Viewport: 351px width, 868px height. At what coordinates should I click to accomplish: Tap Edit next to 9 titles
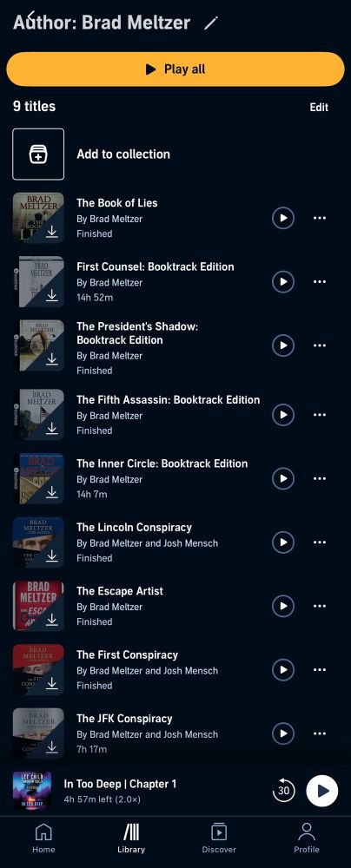[x=319, y=108]
